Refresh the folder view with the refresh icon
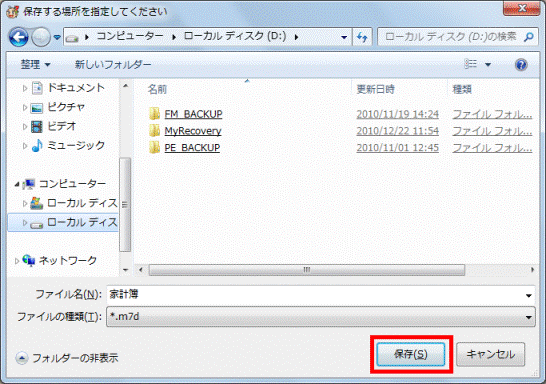546x384 pixels. click(362, 37)
